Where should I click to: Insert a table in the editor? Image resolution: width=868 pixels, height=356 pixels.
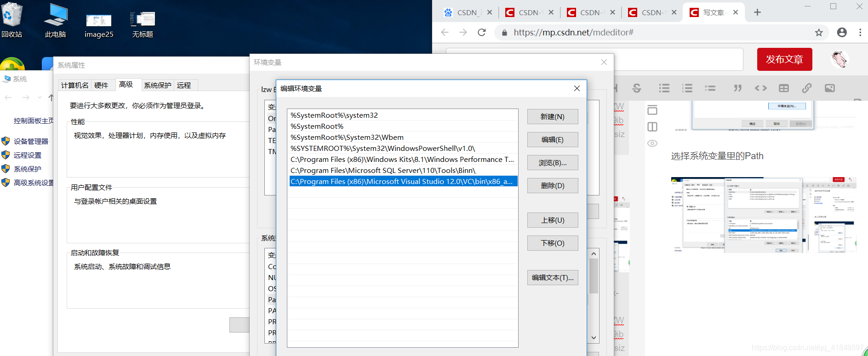point(784,88)
